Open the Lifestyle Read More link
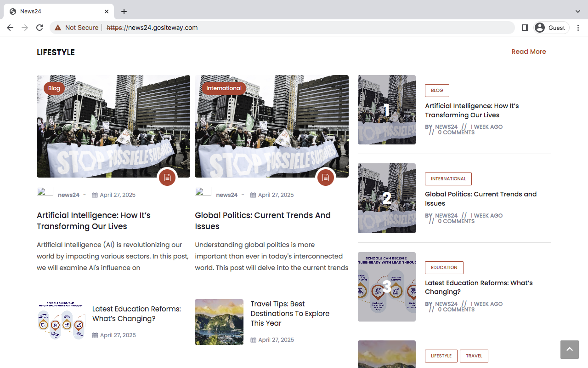 click(x=529, y=52)
